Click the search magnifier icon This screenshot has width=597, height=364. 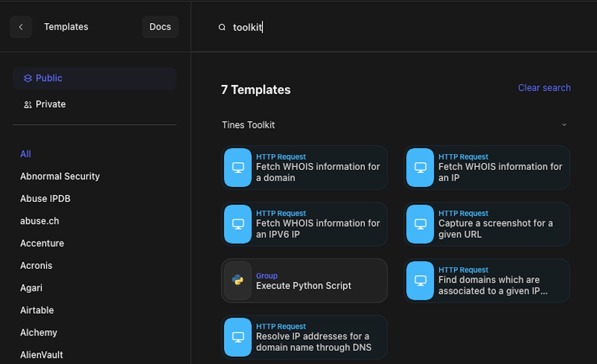(222, 27)
